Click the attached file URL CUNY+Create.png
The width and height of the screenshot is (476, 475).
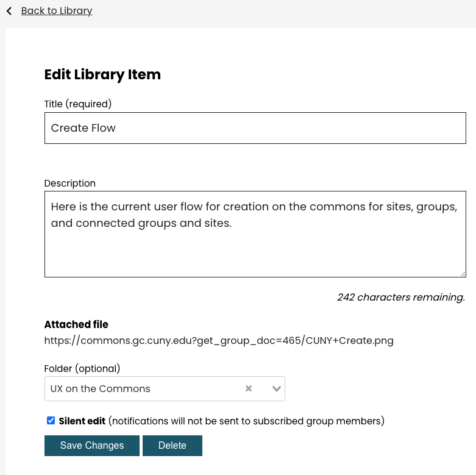click(219, 341)
